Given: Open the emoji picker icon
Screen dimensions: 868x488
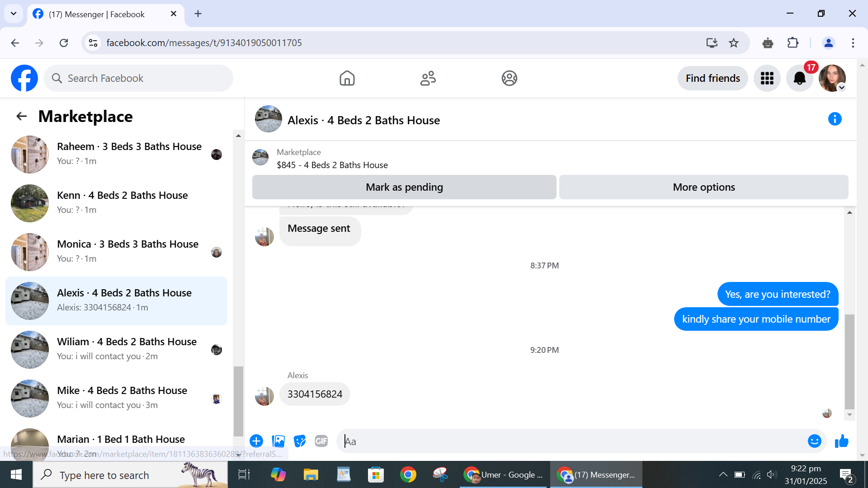Looking at the screenshot, I should (x=814, y=441).
